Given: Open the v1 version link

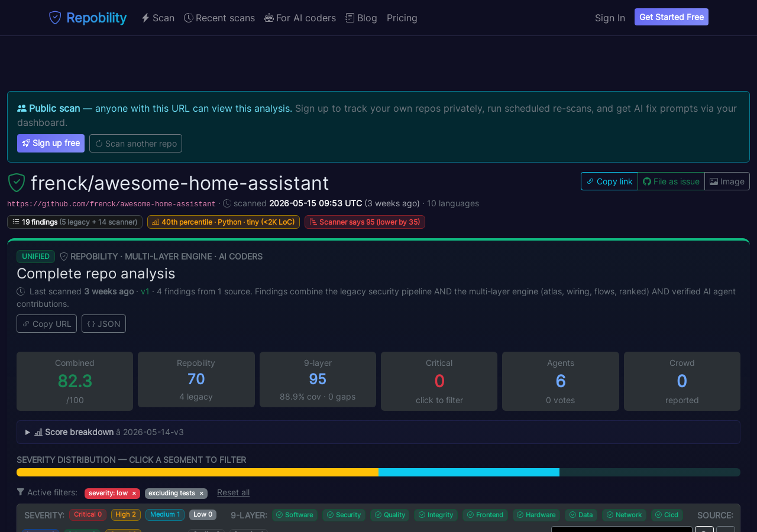Looking at the screenshot, I should [x=145, y=291].
